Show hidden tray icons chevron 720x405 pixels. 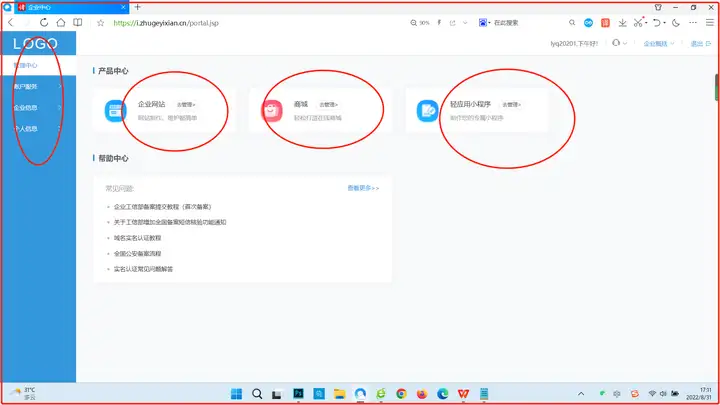coord(581,394)
